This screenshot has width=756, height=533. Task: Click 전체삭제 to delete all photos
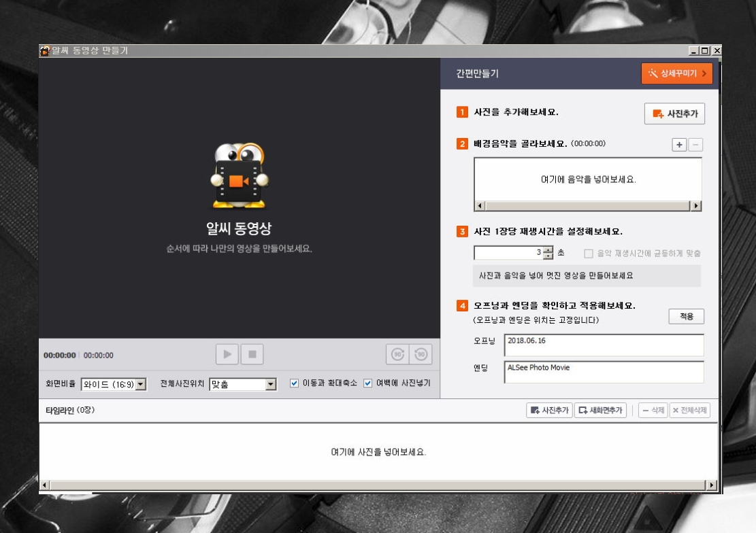[x=689, y=410]
